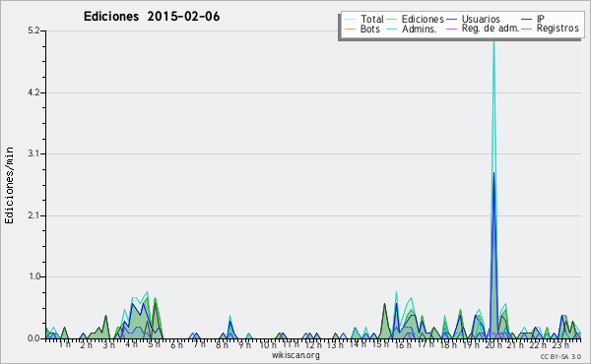Click the '6 h' x-axis label
This screenshot has height=364, width=591.
(176, 344)
